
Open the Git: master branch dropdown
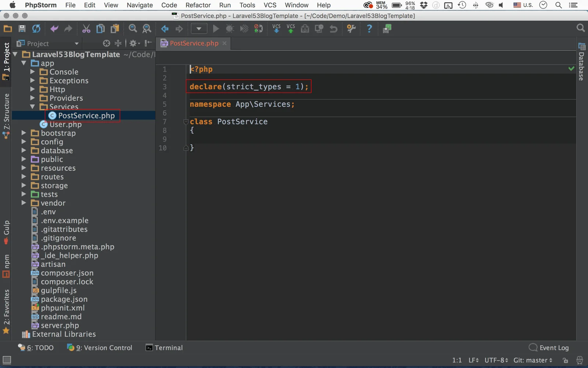533,360
